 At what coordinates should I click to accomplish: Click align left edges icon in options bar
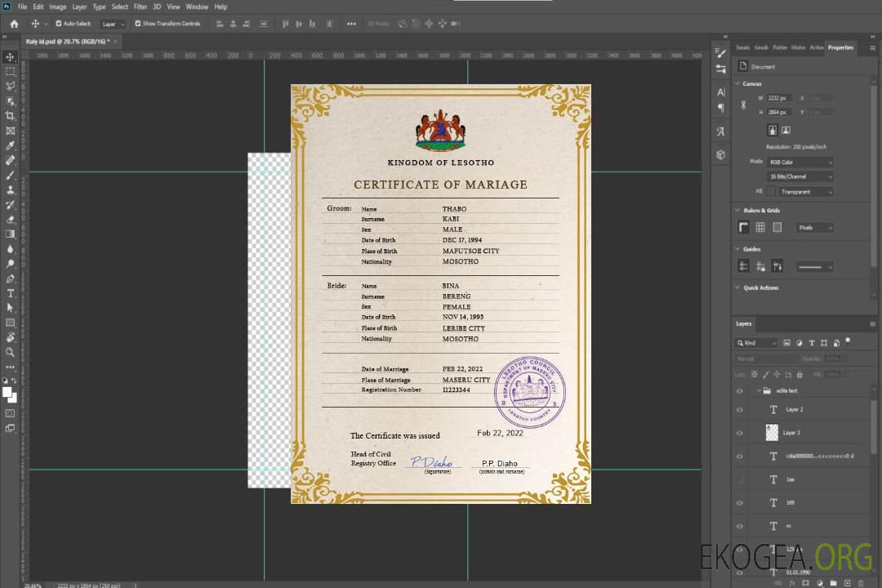pyautogui.click(x=220, y=24)
